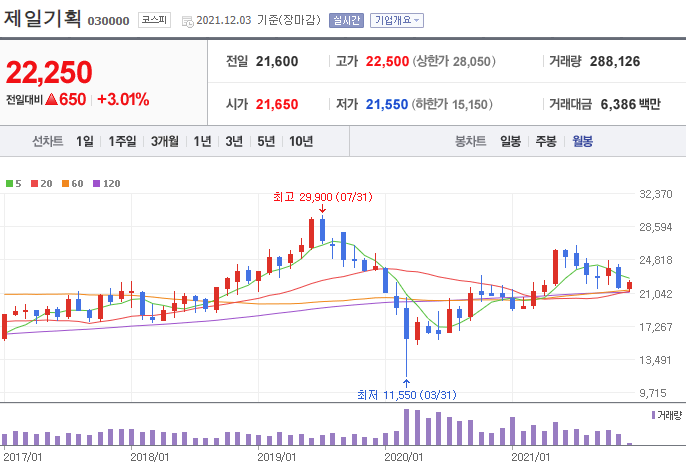Click the 저가 value 21,550

point(387,104)
